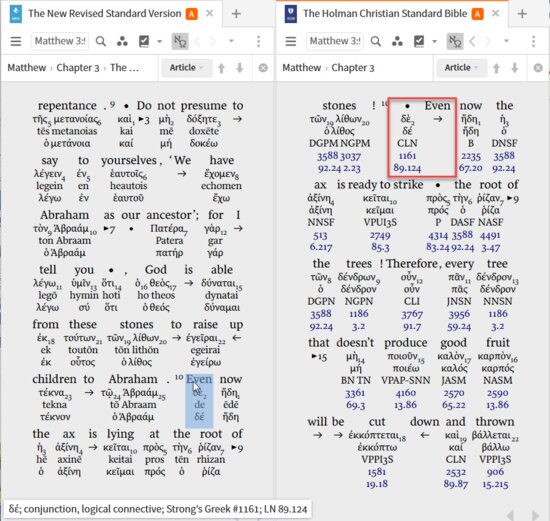550x521 pixels.
Task: Click the HCSB resource cover icon
Action: [290, 14]
